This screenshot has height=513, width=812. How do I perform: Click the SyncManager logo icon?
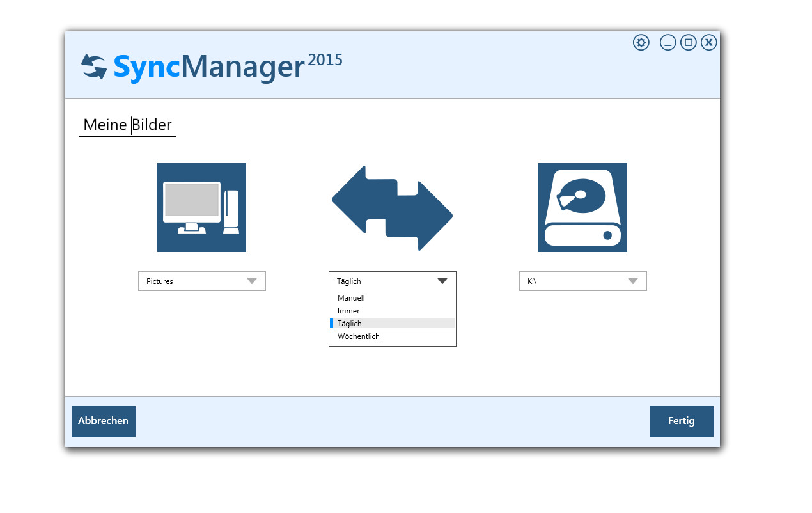[x=94, y=67]
